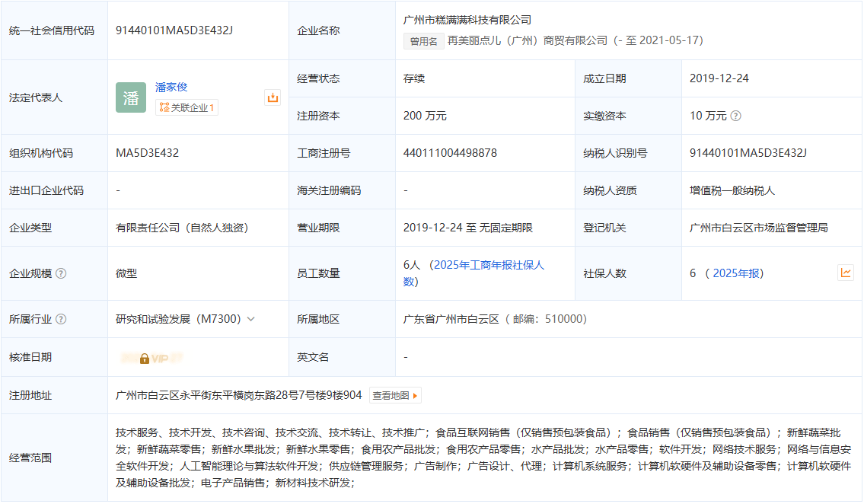The width and height of the screenshot is (864, 504).
Task: Open the help icon next to 所属行业
Action: coord(61,319)
